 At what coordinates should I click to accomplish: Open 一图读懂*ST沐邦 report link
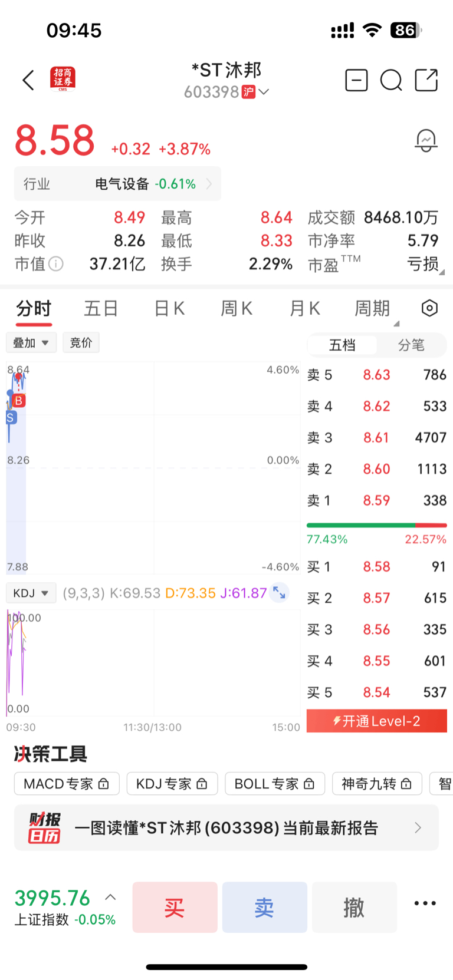[226, 828]
